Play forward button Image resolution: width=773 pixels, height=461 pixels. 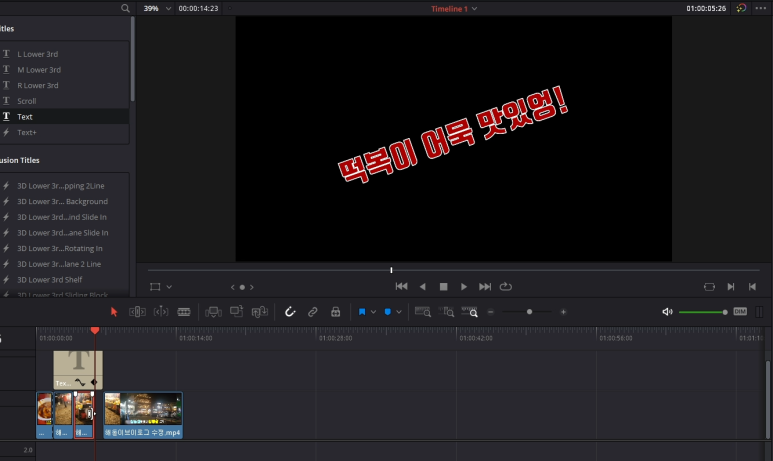point(464,286)
